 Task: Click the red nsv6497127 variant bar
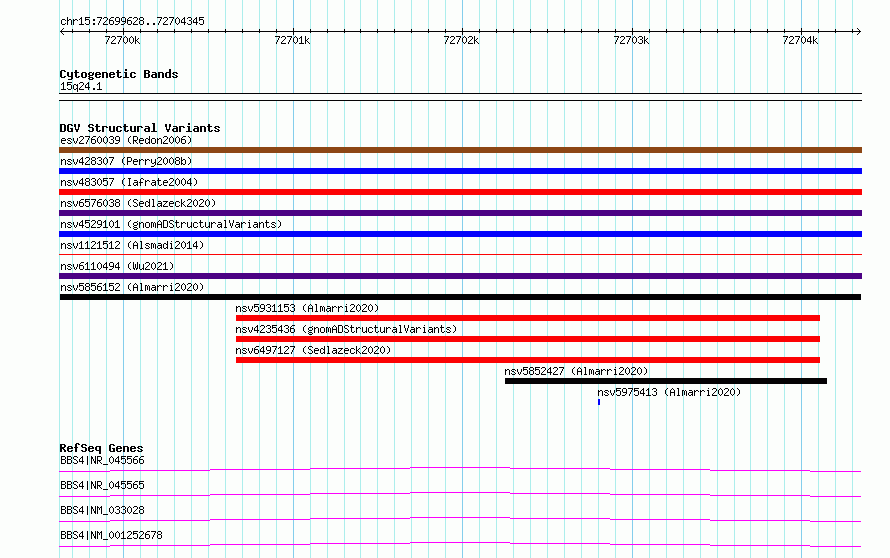coord(528,360)
